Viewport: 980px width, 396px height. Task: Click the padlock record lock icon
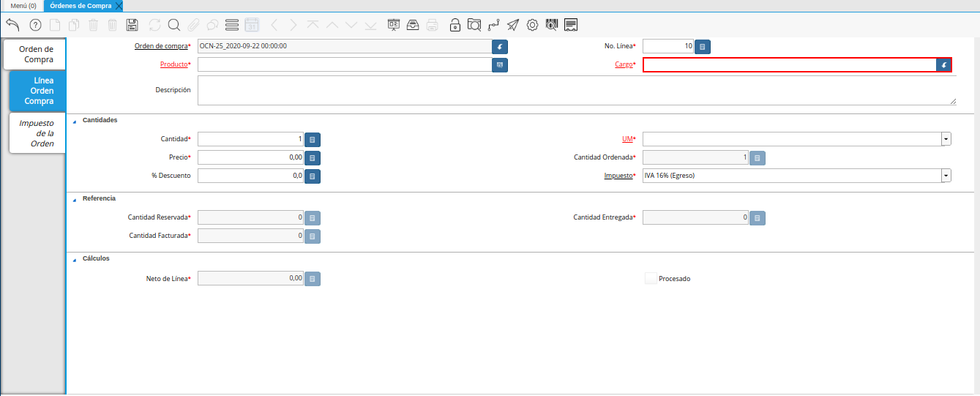click(455, 25)
